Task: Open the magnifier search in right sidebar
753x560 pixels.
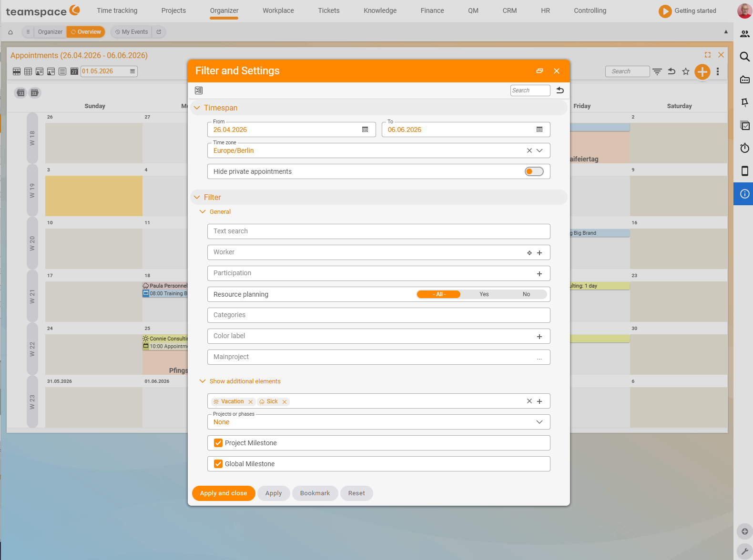Action: (x=744, y=57)
